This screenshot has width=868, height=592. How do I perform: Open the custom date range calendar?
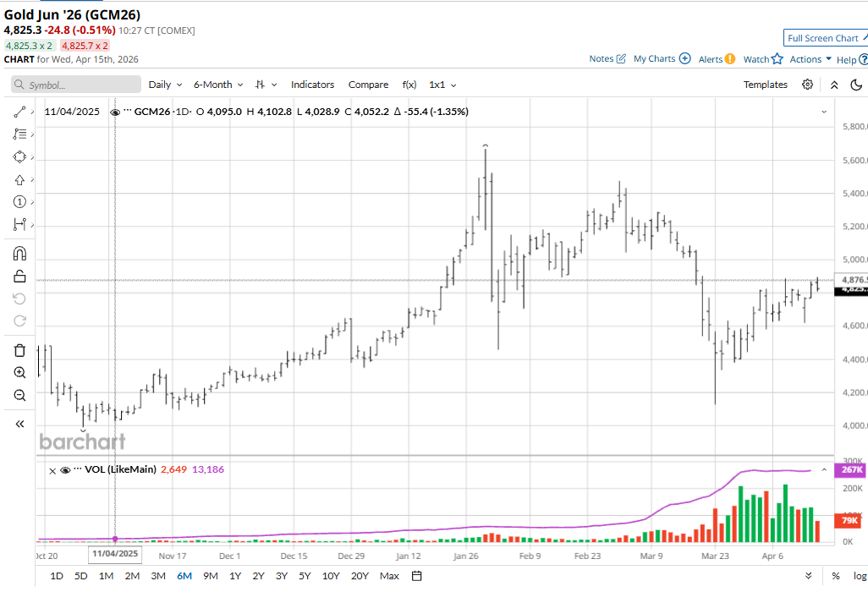coord(417,576)
